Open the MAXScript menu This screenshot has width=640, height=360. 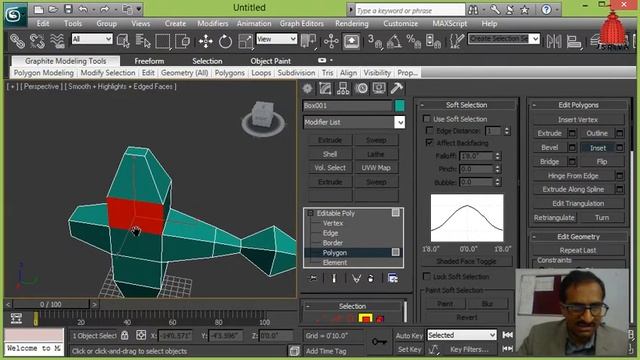coord(450,24)
